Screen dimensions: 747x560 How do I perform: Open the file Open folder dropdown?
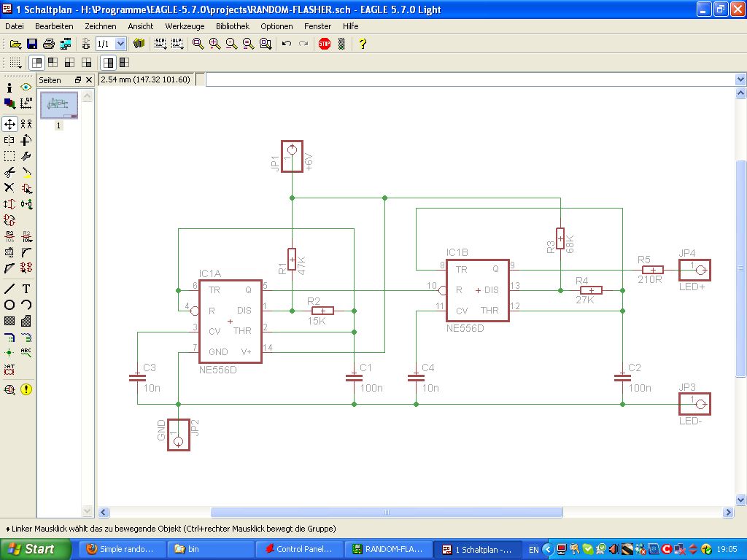16,44
